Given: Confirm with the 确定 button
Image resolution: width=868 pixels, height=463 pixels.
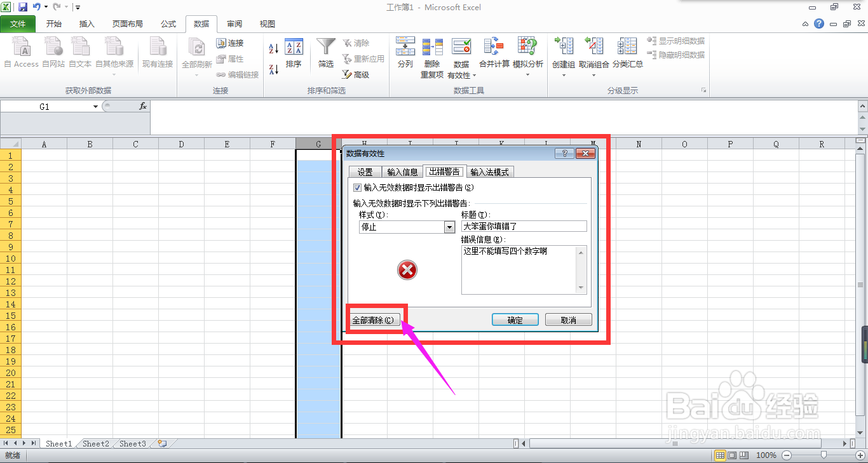Looking at the screenshot, I should pyautogui.click(x=515, y=319).
